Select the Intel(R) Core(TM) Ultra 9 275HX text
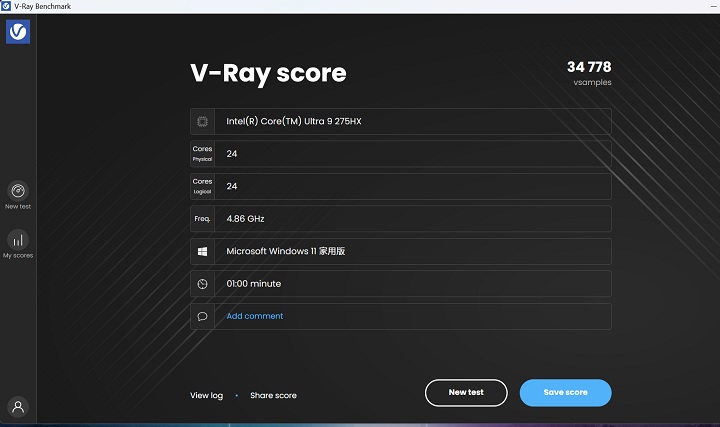The height and width of the screenshot is (427, 720). click(294, 121)
